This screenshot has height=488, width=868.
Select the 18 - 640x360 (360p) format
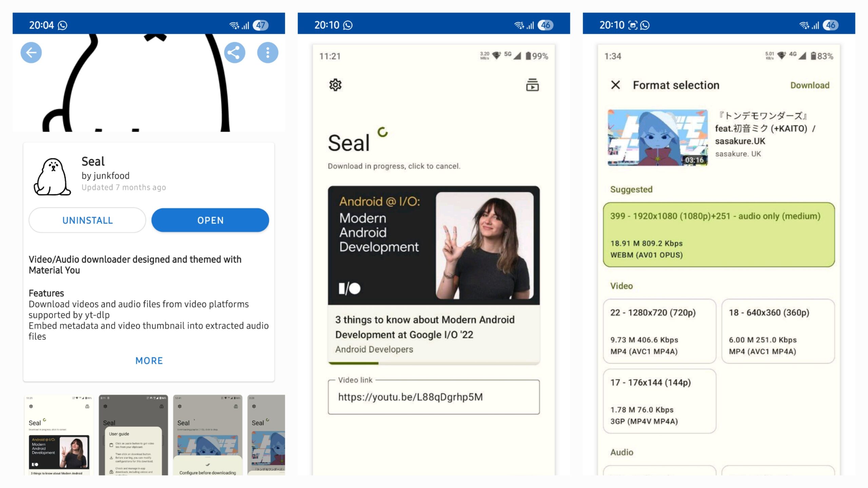tap(778, 331)
